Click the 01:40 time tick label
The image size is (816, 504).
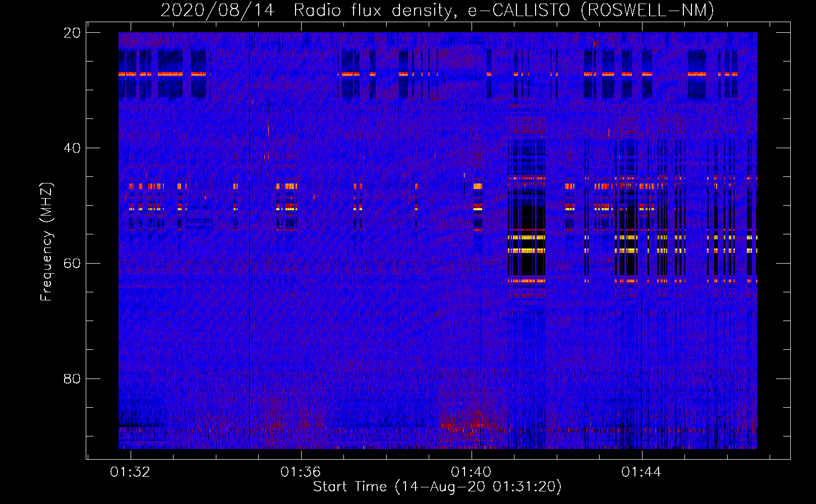[471, 472]
